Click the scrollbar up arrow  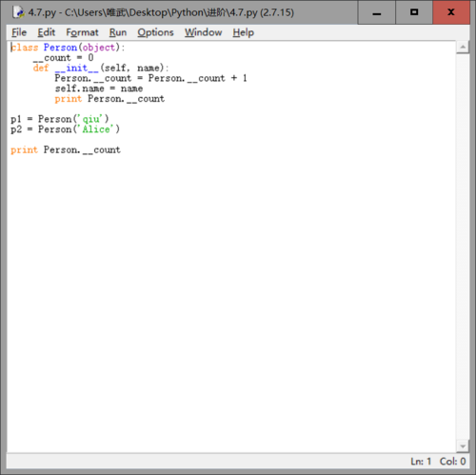463,48
